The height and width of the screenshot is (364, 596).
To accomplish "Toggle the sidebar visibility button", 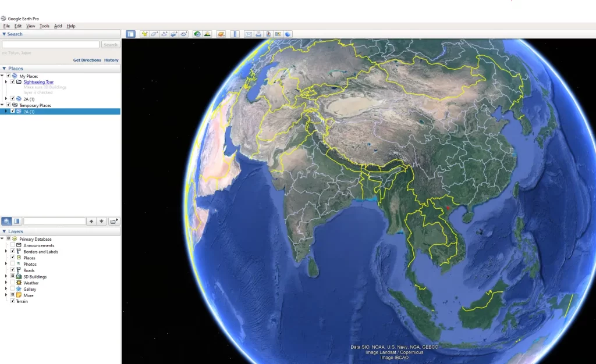I will point(130,34).
